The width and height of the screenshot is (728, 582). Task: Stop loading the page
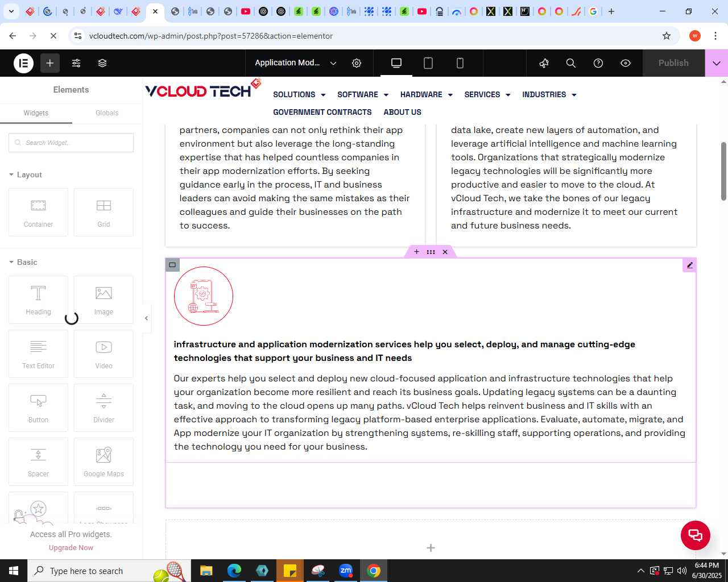coord(53,36)
